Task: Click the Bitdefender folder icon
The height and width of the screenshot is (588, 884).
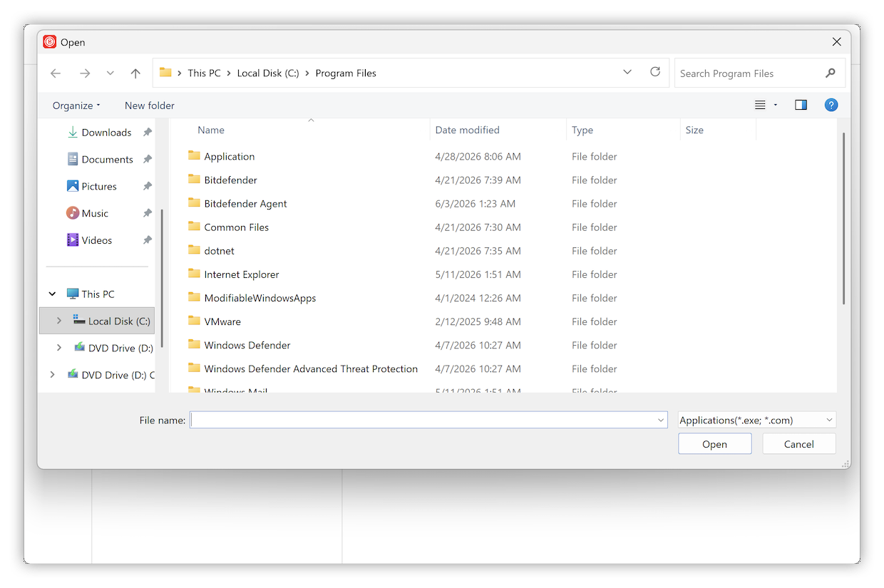Action: tap(194, 180)
